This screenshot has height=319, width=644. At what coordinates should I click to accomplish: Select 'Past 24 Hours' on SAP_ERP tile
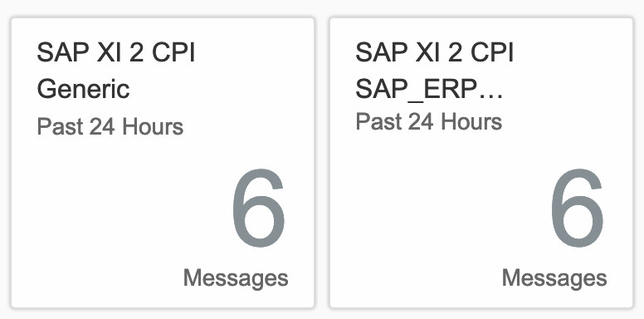click(x=429, y=121)
